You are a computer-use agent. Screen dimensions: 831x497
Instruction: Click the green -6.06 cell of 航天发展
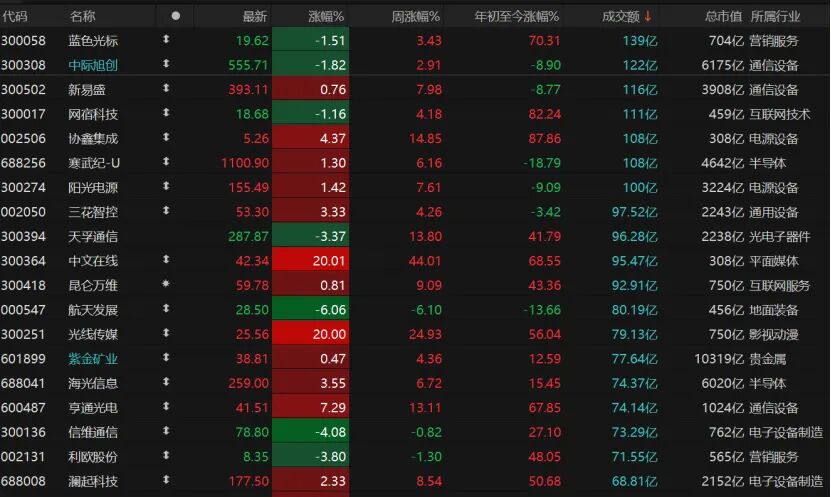click(x=310, y=310)
